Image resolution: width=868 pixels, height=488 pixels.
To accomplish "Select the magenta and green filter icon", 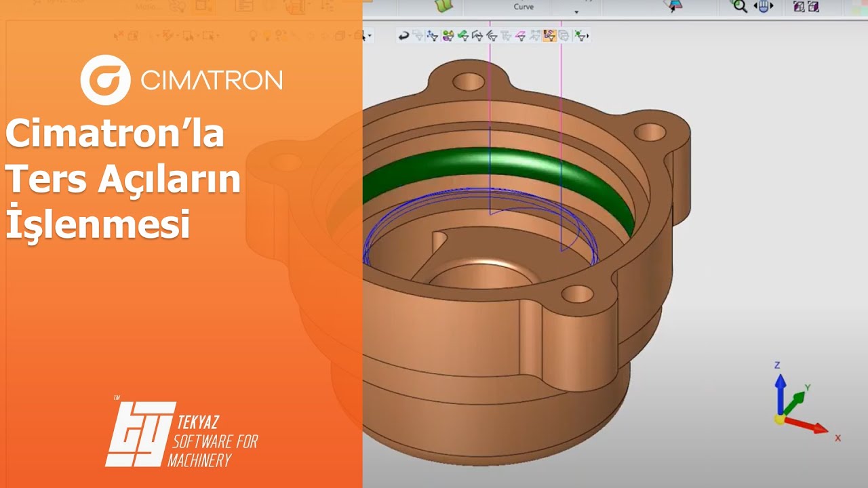I will 448,35.
